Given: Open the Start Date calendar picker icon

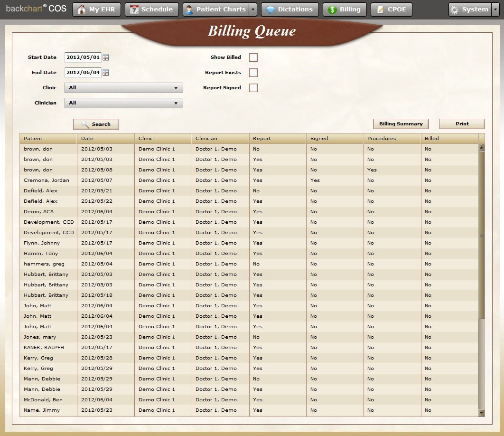Looking at the screenshot, I should [106, 57].
